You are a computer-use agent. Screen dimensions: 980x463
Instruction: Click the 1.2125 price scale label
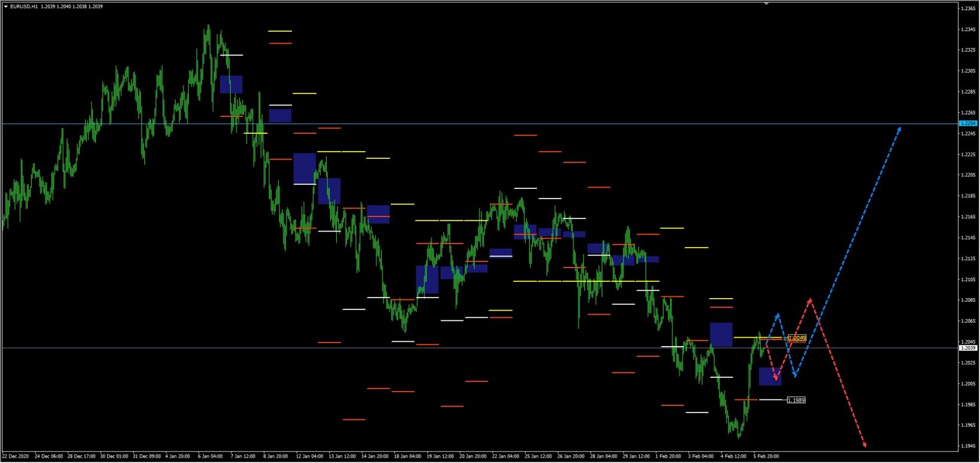(968, 258)
